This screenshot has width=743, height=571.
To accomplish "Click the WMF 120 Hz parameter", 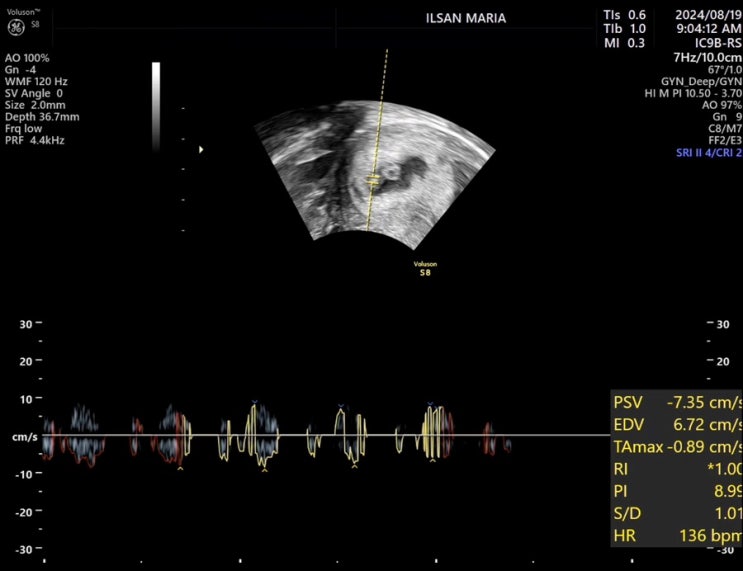I will pos(36,82).
